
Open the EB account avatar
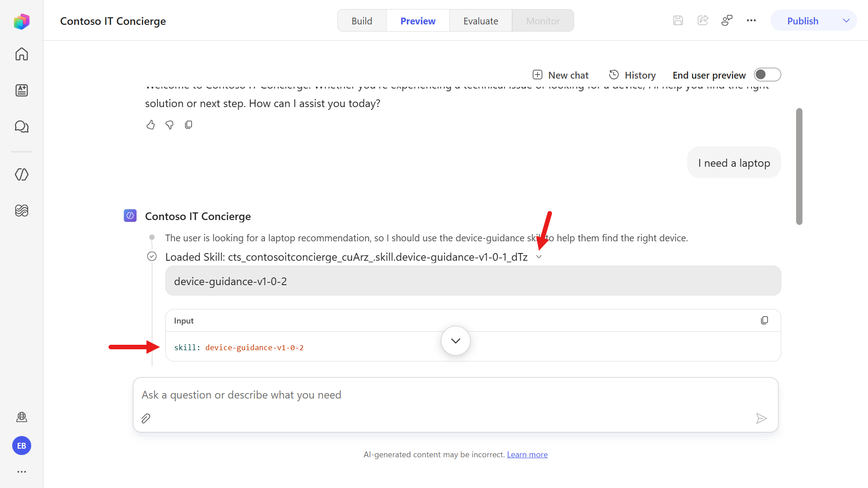[x=22, y=446]
